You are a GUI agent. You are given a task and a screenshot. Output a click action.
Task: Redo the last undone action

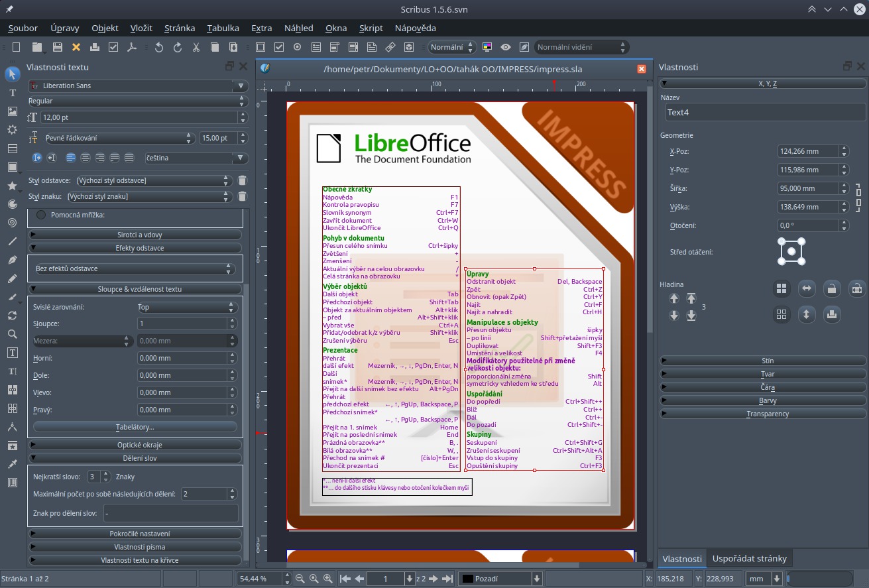click(178, 47)
